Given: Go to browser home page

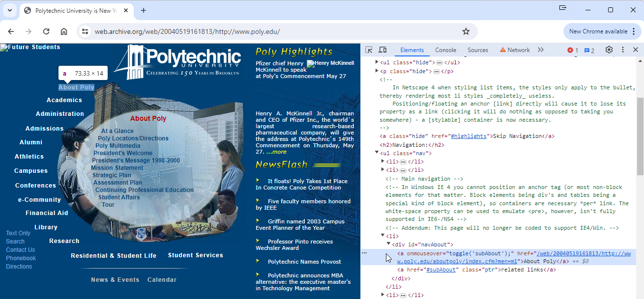Looking at the screenshot, I should tap(64, 31).
